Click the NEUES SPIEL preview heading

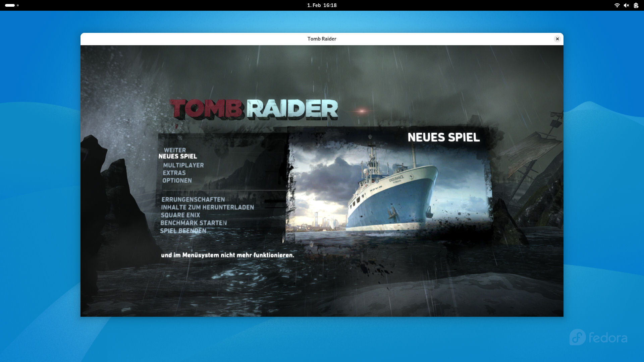[x=443, y=137]
